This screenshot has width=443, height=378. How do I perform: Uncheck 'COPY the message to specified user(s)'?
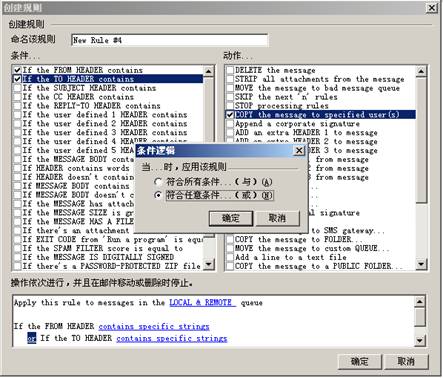point(230,115)
